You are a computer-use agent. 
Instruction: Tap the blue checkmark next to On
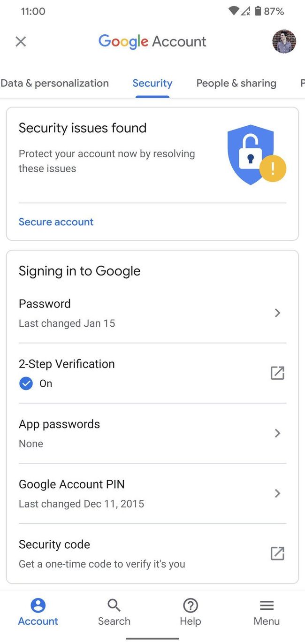click(x=26, y=383)
